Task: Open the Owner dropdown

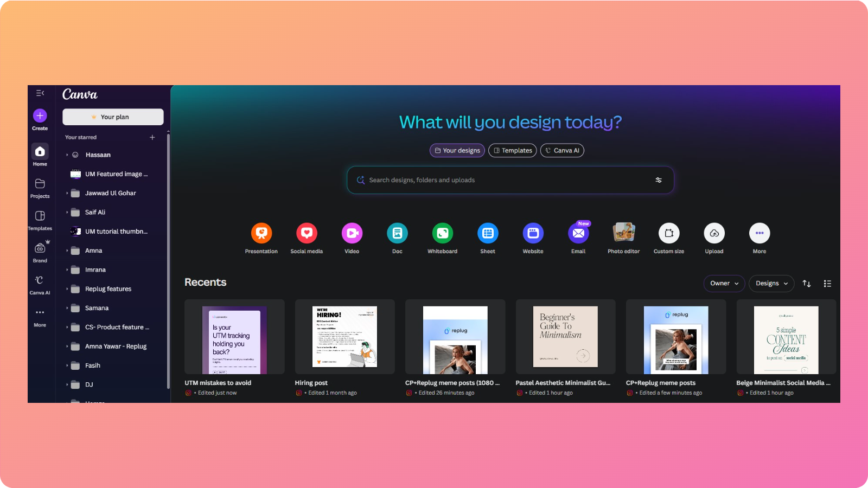Action: [x=724, y=283]
